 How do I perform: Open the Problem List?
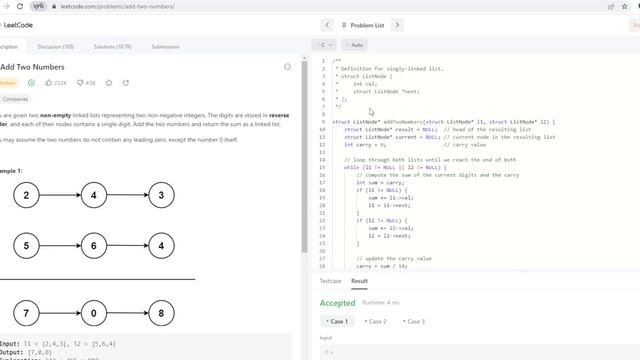click(x=363, y=25)
